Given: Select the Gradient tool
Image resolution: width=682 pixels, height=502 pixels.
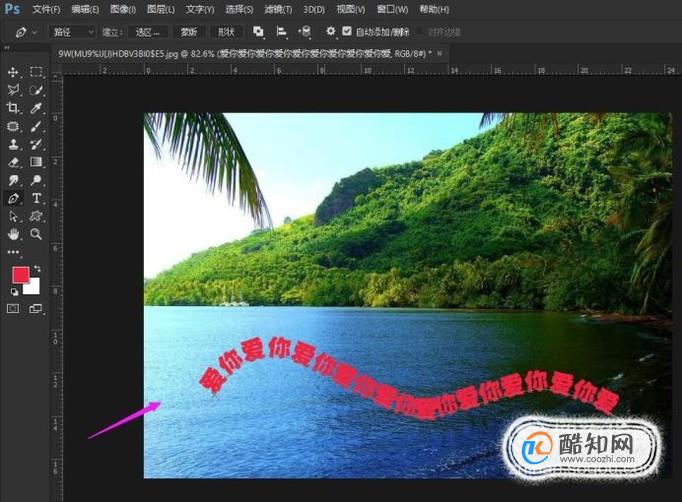Looking at the screenshot, I should [x=36, y=162].
